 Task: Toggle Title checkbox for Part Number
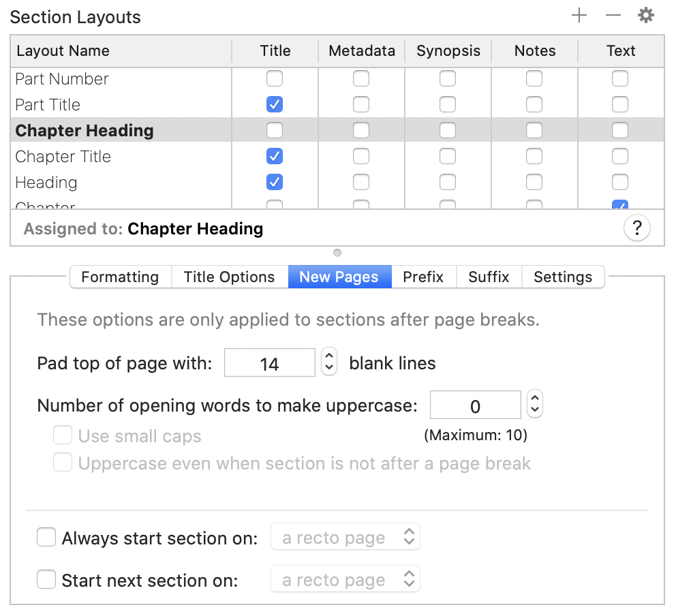coord(275,78)
